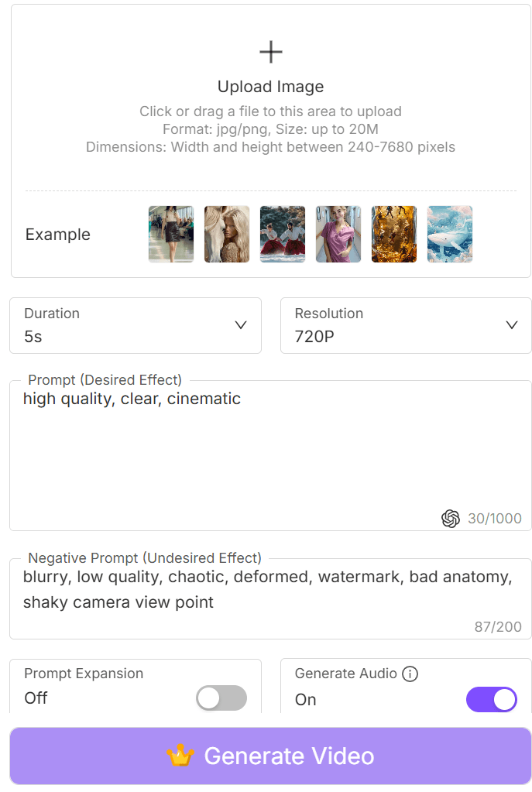Pick the woman in black skirt example
532x792 pixels.
point(171,234)
